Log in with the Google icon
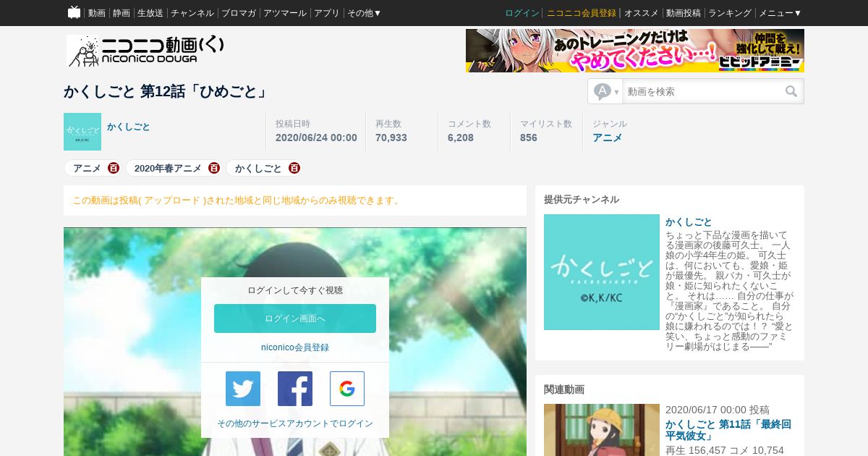868x456 pixels. 347,389
